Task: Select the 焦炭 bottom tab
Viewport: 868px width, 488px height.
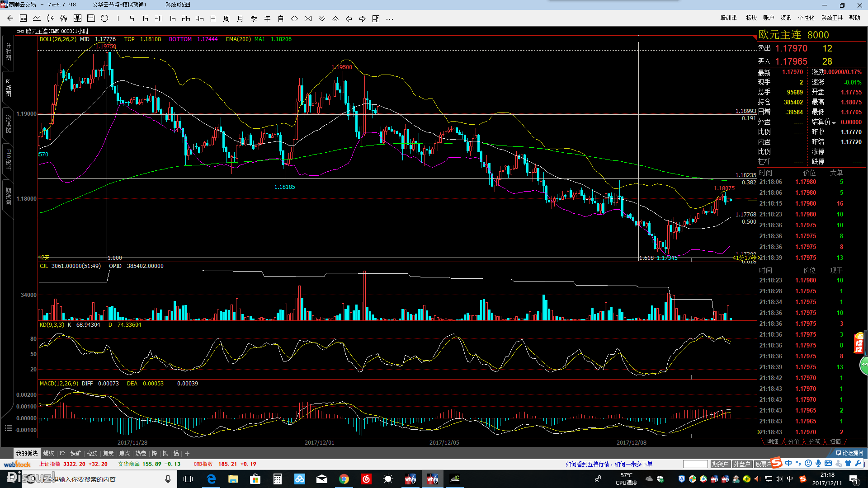Action: [x=108, y=453]
